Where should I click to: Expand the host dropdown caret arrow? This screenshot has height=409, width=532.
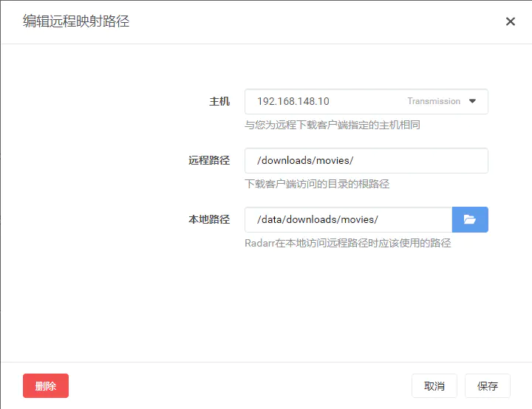tap(472, 101)
